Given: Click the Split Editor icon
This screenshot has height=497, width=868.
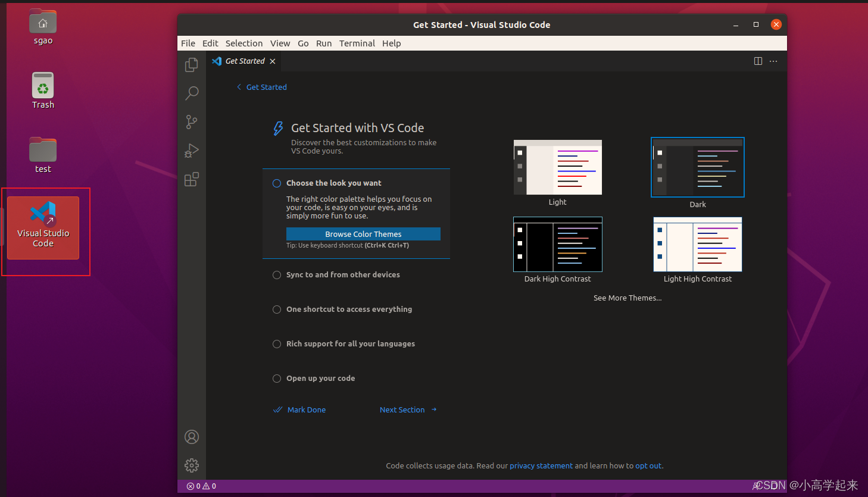Looking at the screenshot, I should tap(758, 61).
